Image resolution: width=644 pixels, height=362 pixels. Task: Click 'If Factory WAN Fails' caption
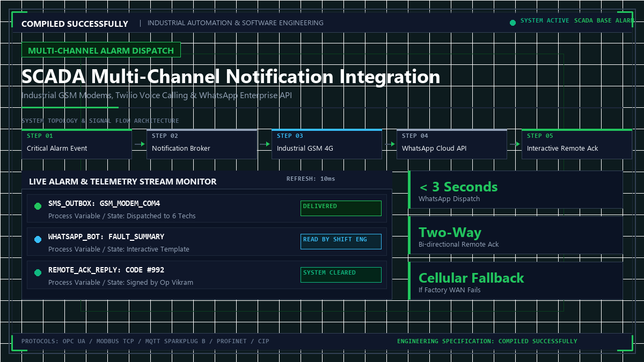(450, 290)
